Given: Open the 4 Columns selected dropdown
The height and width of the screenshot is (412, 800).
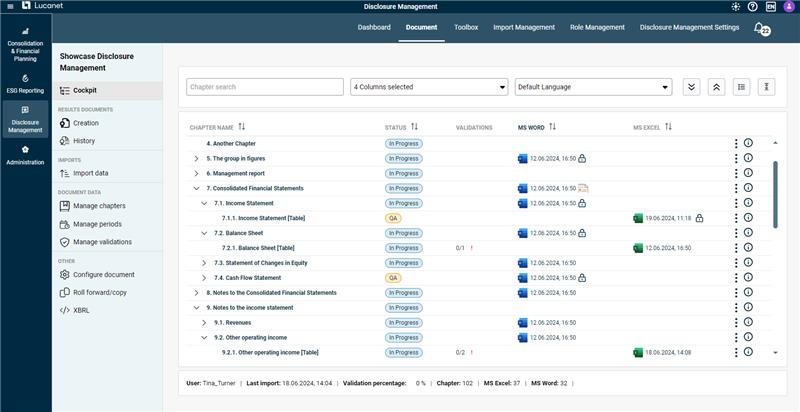Looking at the screenshot, I should pyautogui.click(x=430, y=87).
